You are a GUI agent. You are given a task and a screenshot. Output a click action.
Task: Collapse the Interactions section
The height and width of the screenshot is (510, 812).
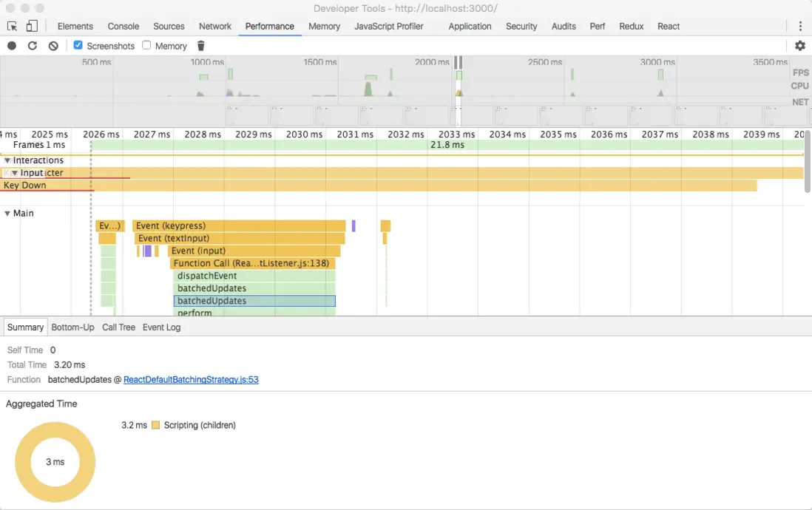(x=7, y=160)
